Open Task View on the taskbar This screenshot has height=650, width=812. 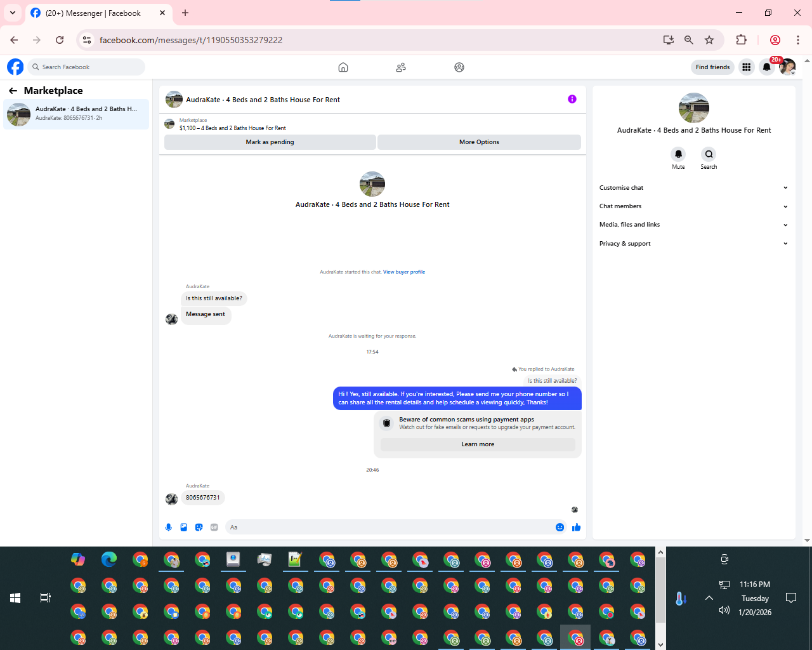pos(46,598)
